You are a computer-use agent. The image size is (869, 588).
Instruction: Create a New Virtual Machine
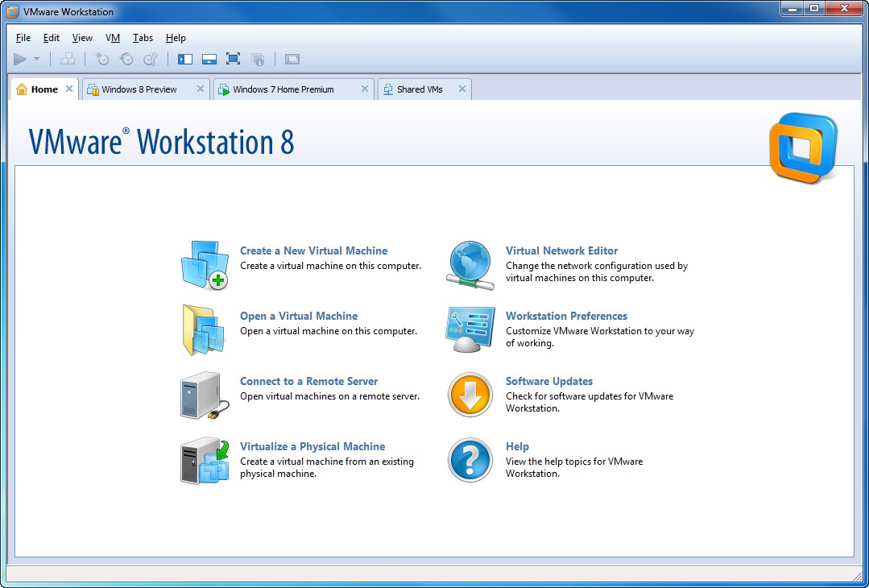(x=313, y=251)
